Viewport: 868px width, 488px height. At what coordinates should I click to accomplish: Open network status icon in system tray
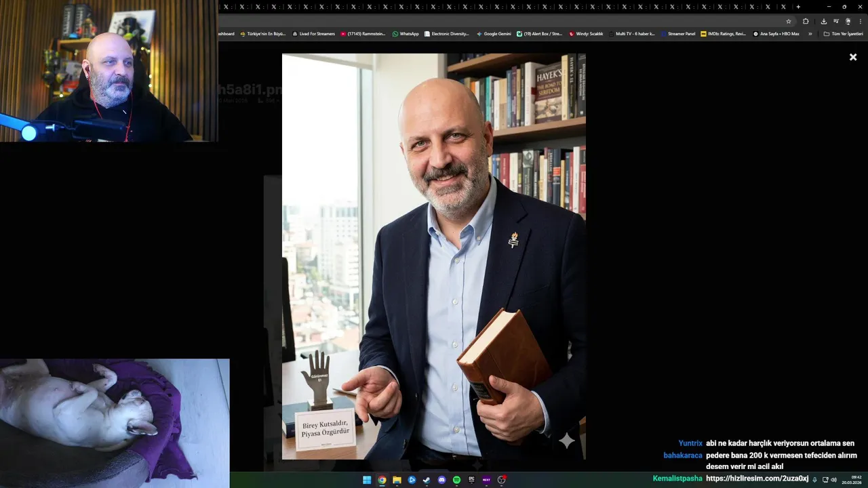pos(825,480)
